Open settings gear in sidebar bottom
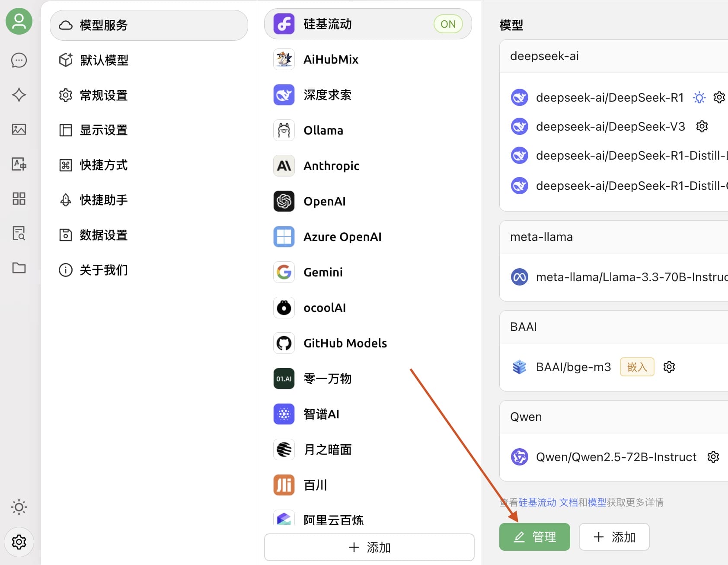 coord(19,542)
